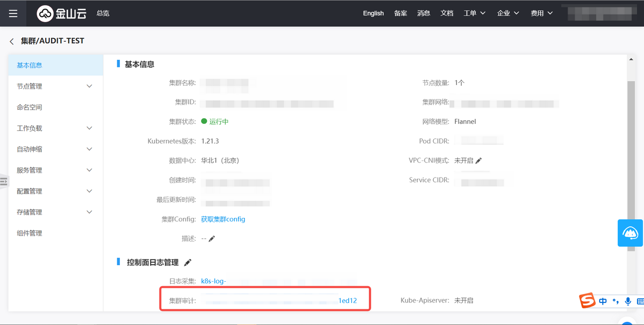Click the Sogou input method S icon
The image size is (644, 325).
pos(587,301)
